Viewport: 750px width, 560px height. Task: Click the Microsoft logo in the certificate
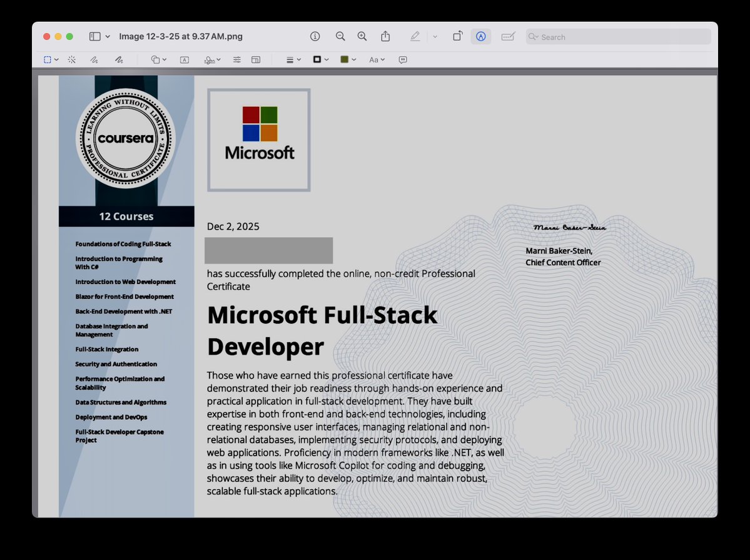point(259,140)
